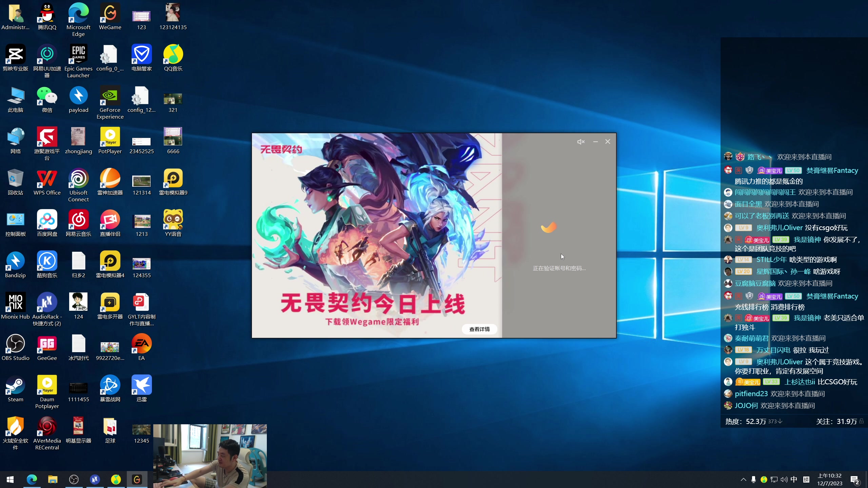Open the 腾讯QQ desktop icon
The height and width of the screenshot is (488, 868).
pyautogui.click(x=47, y=17)
